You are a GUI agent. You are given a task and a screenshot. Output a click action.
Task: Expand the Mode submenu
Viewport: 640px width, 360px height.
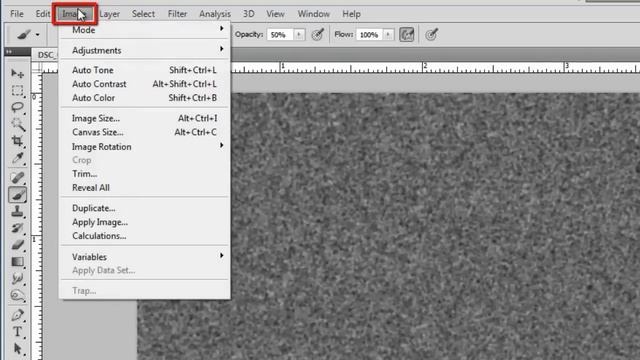(145, 30)
